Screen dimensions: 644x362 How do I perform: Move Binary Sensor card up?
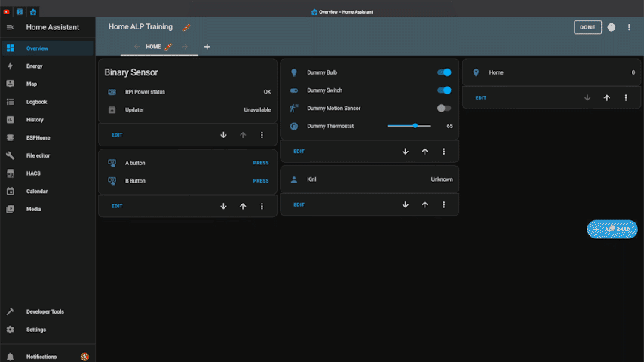coord(243,135)
